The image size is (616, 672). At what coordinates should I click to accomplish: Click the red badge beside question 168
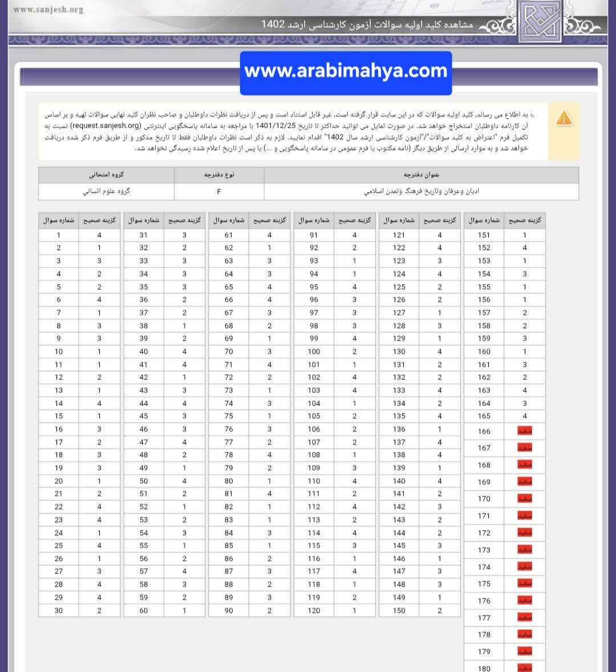point(524,465)
